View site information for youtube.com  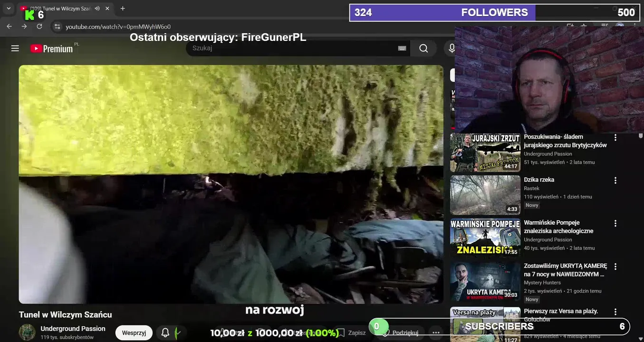(x=57, y=27)
